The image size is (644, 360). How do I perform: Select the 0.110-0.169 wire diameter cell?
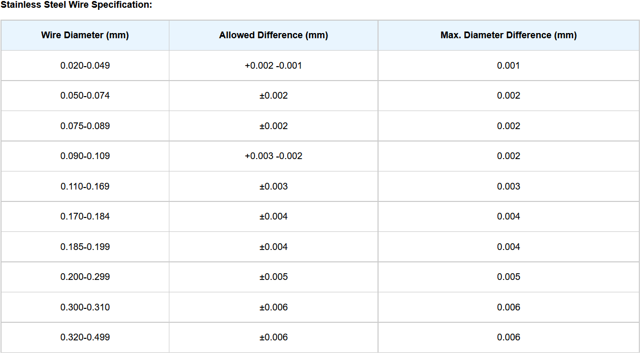(85, 186)
